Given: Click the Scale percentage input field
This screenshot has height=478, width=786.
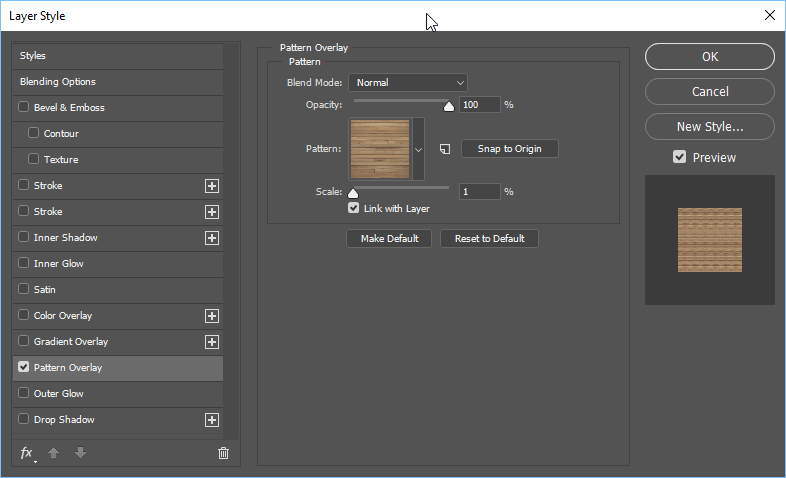Looking at the screenshot, I should tap(479, 191).
